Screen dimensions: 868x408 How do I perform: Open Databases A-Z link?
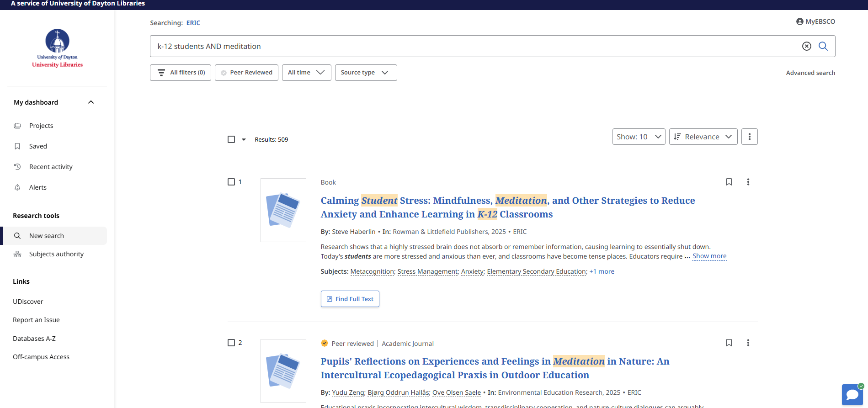tap(34, 339)
